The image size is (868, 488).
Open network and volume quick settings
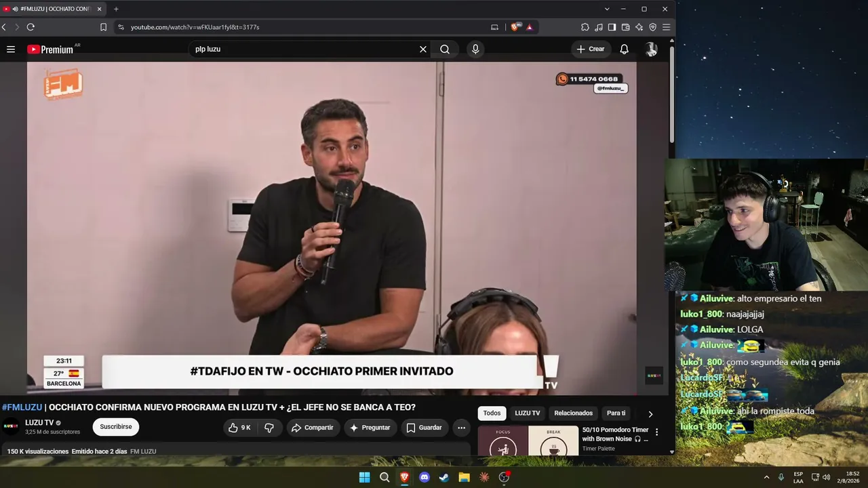click(821, 477)
